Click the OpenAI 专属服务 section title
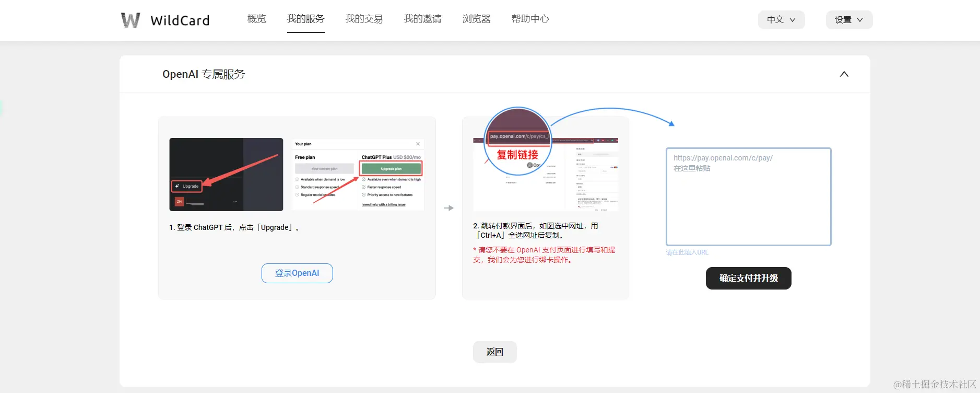The image size is (980, 393). coord(204,74)
